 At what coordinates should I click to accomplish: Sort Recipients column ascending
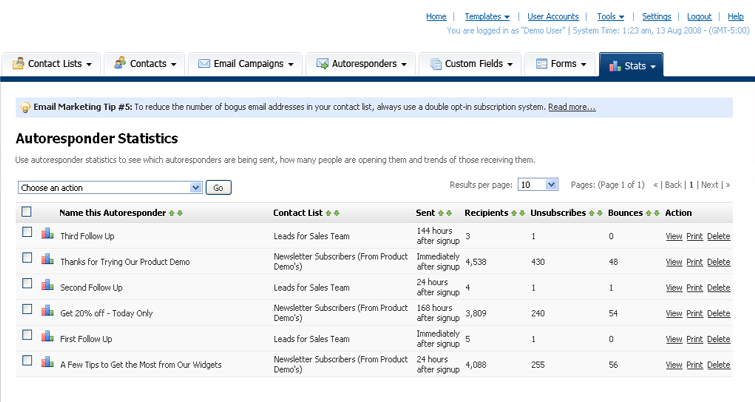(514, 213)
